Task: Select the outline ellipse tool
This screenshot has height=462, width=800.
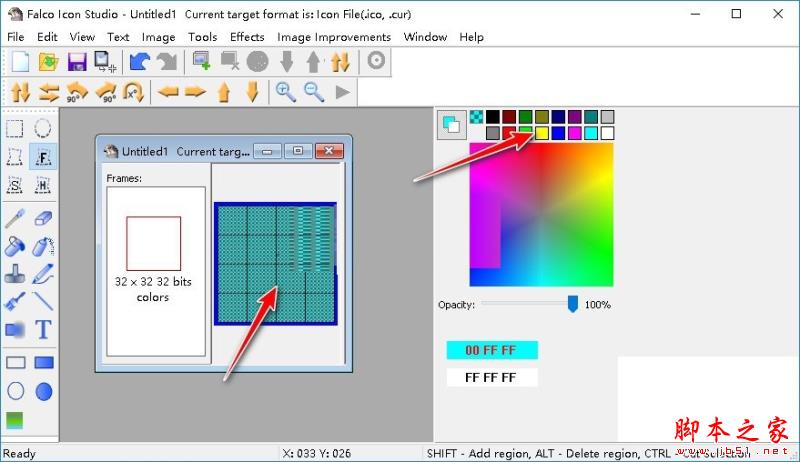Action: coord(16,392)
